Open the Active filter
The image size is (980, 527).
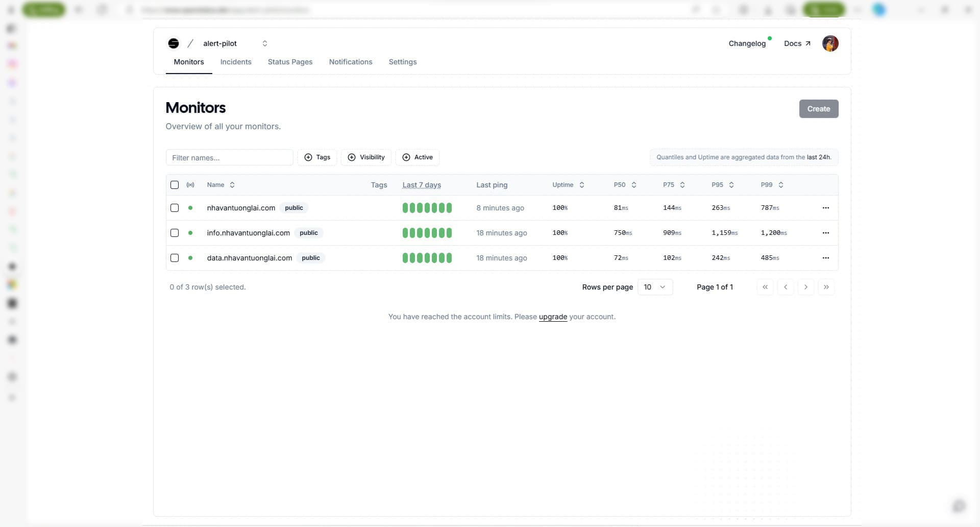coord(418,157)
